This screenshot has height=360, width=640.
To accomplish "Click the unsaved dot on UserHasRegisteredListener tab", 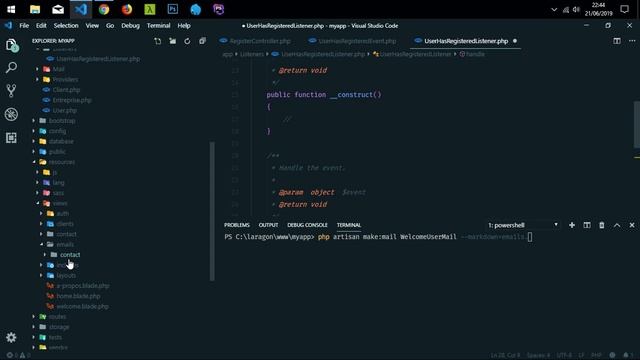I will coord(515,41).
